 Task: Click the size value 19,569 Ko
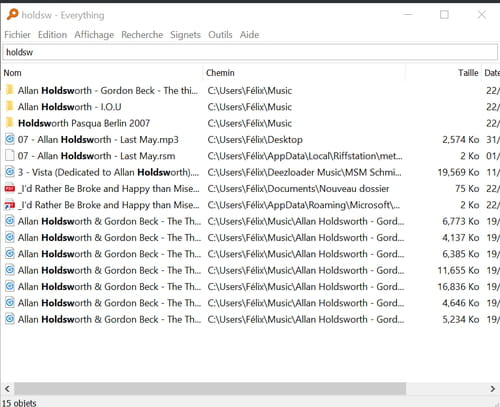pos(458,172)
